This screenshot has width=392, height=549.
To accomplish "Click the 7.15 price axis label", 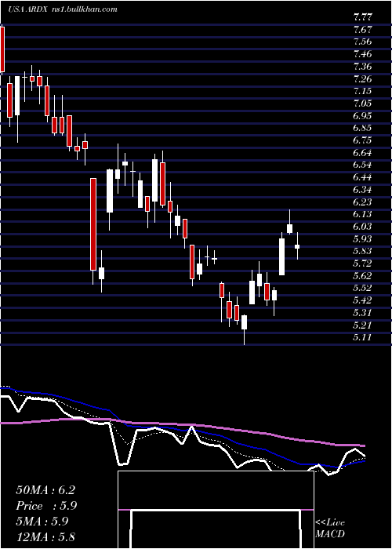I will coord(362,91).
